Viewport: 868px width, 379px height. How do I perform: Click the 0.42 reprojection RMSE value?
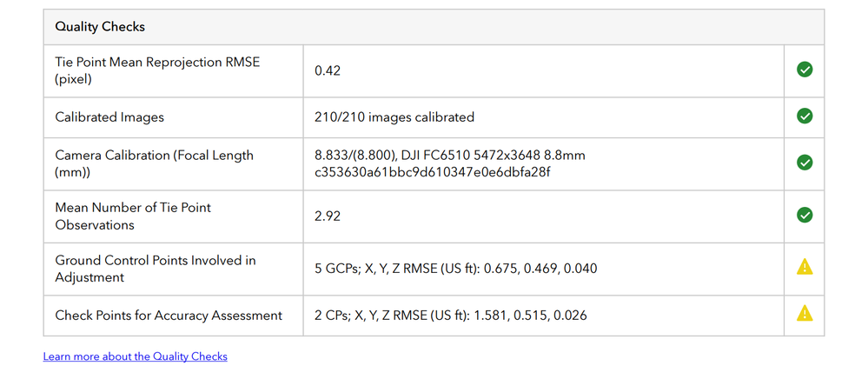click(x=328, y=70)
